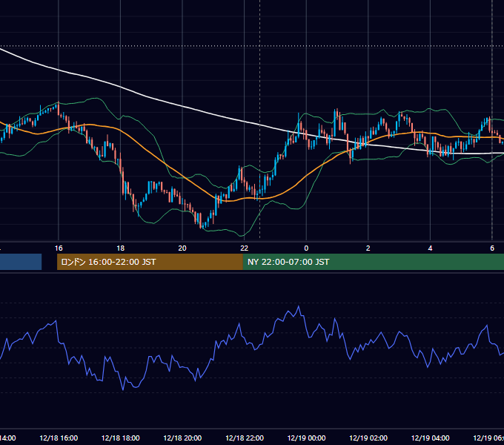Image resolution: width=504 pixels, height=445 pixels.
Task: Click hour label 4 on upper time axis
Action: click(430, 248)
